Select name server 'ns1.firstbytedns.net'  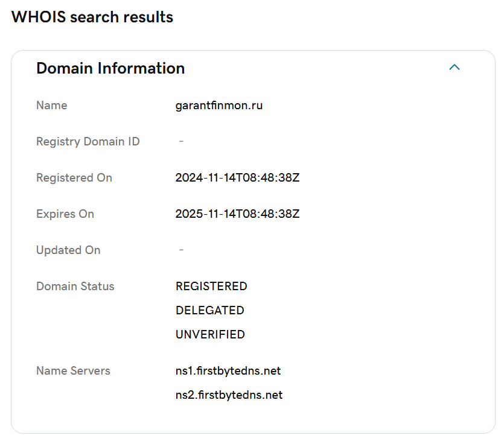point(228,371)
